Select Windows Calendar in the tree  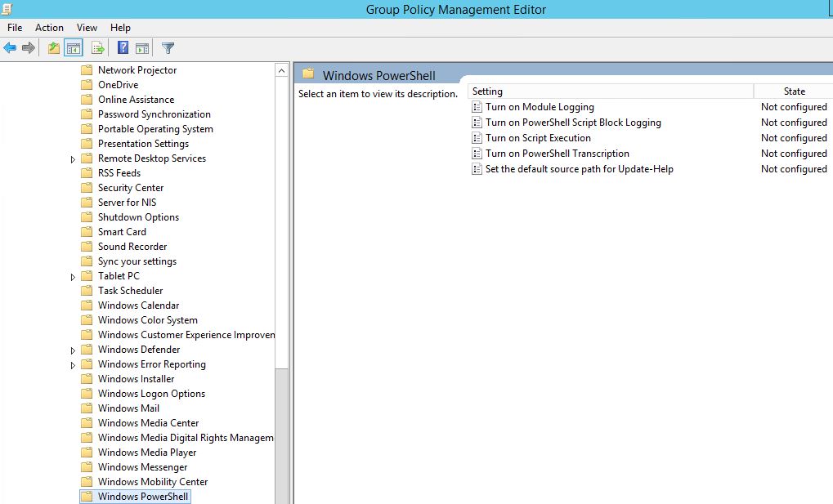139,306
